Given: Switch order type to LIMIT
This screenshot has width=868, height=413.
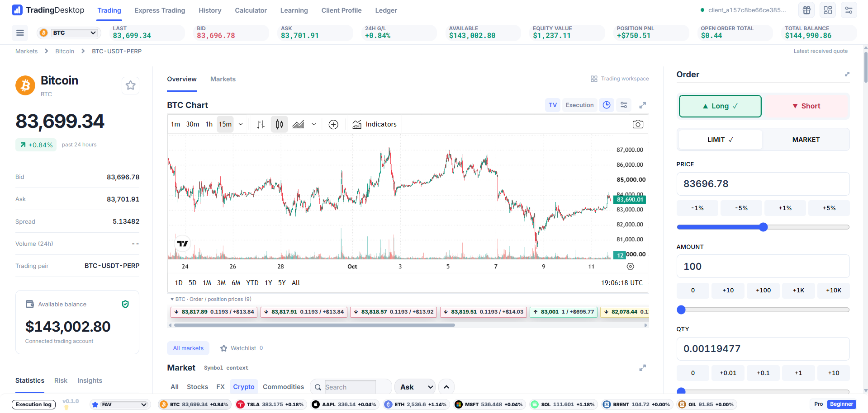Looking at the screenshot, I should point(720,140).
